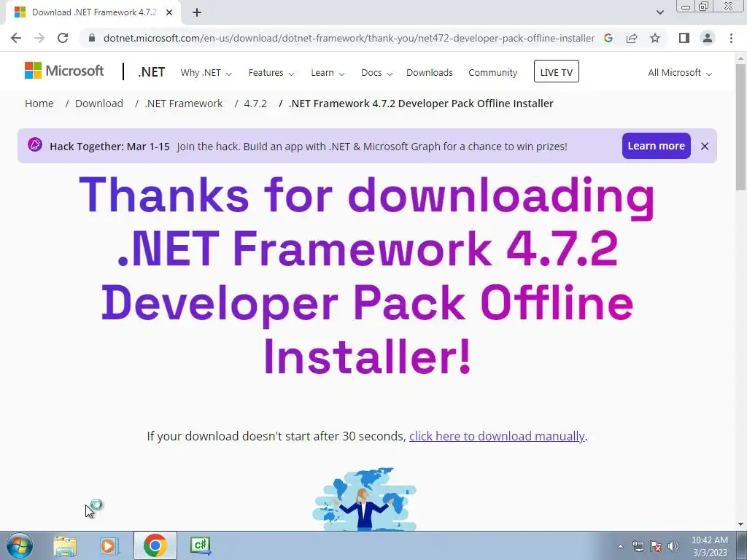Open the tab search chevron
Screen dimensions: 747x560
coord(659,12)
